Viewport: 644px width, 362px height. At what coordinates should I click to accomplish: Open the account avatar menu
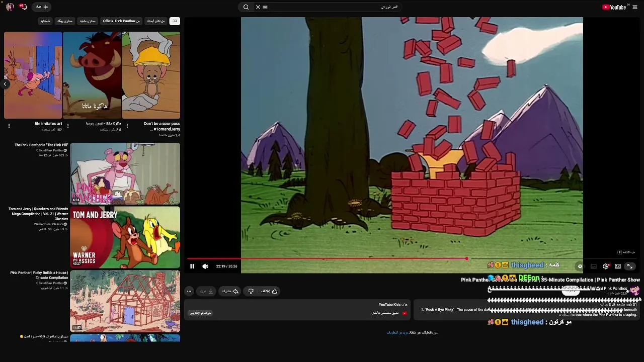tap(10, 7)
